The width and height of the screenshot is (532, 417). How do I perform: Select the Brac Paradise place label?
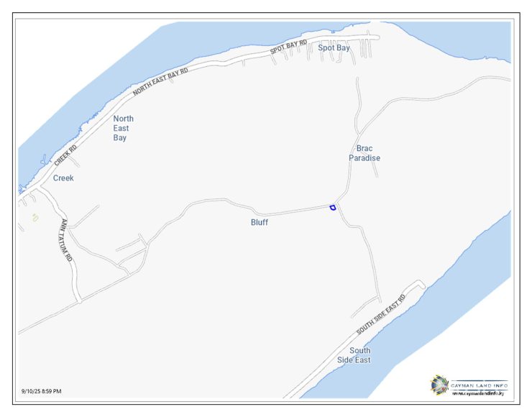point(364,153)
